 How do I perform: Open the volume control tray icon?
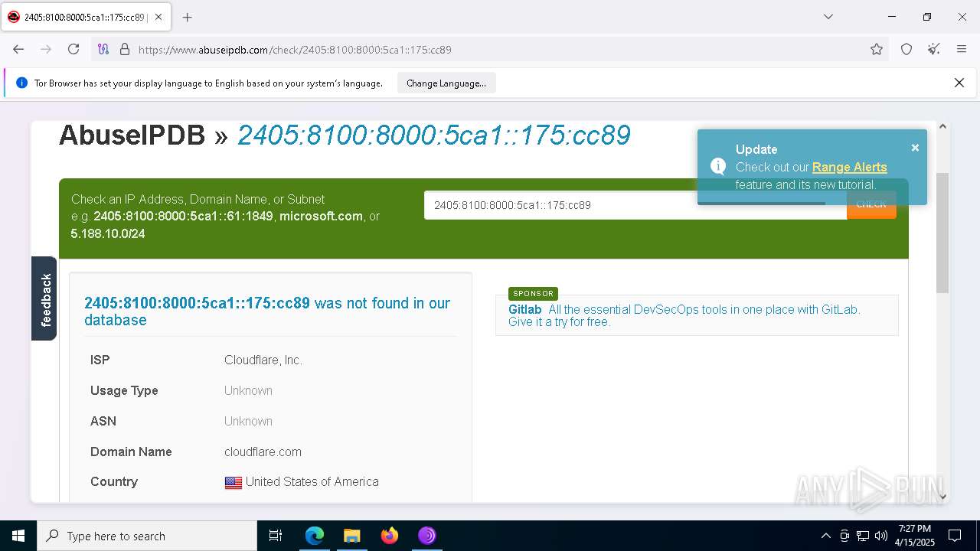pyautogui.click(x=881, y=536)
